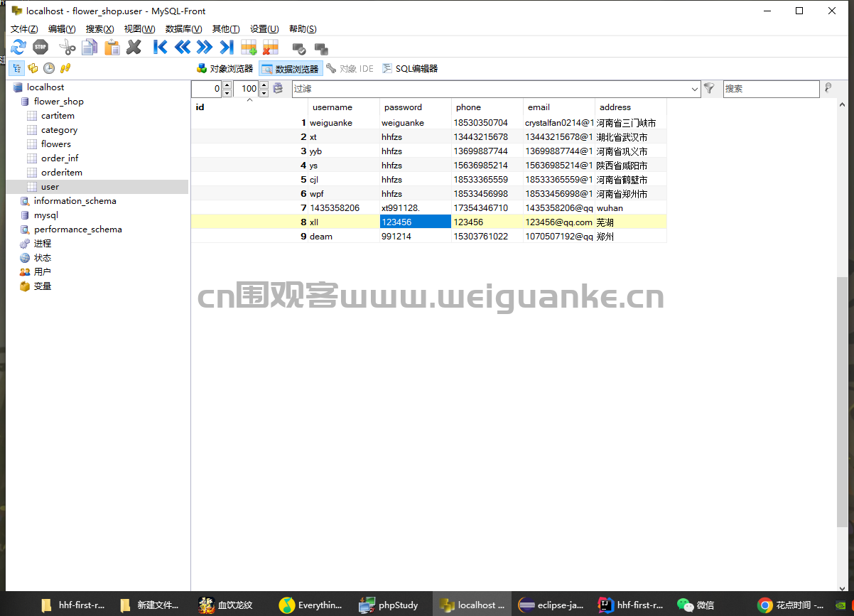The width and height of the screenshot is (854, 616).
Task: Click the Delete X toolbar icon
Action: coord(134,48)
